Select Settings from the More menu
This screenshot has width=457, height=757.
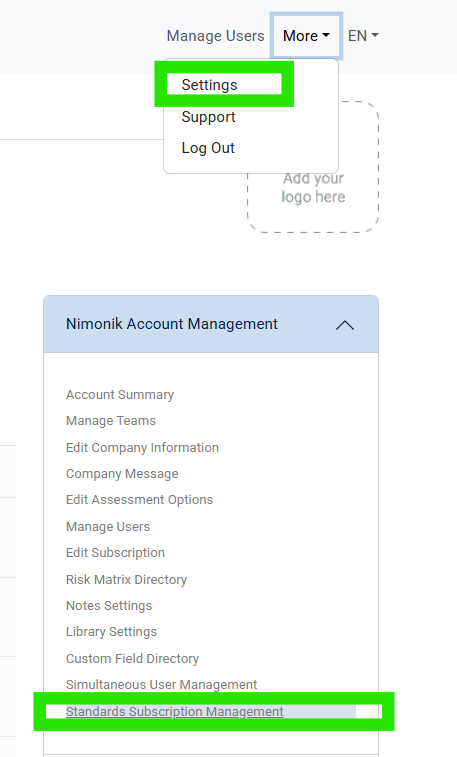(x=209, y=84)
